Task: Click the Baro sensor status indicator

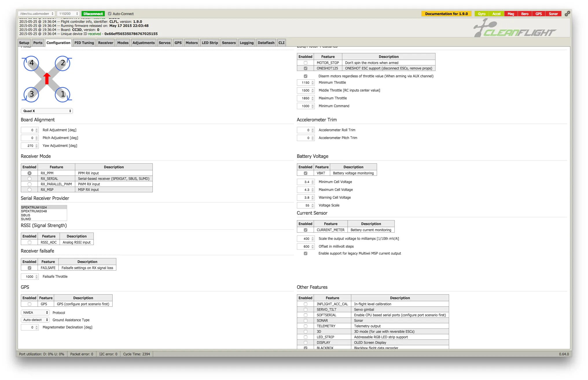Action: [x=525, y=14]
